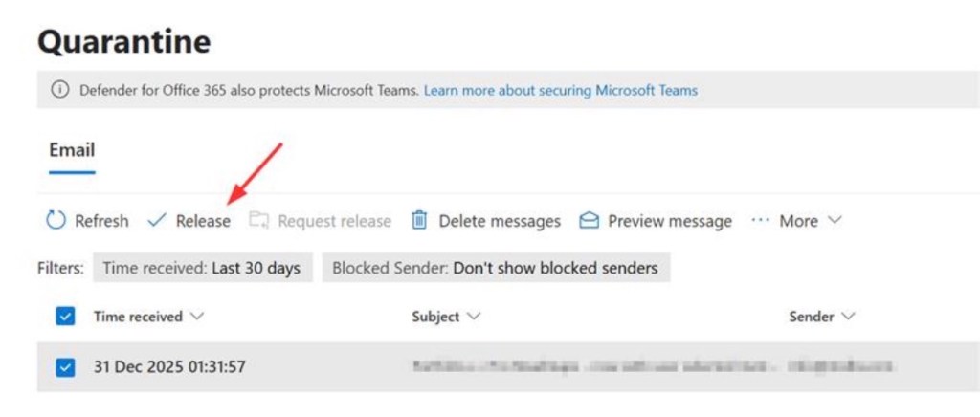Click the info icon in the banner
980x417 pixels.
[61, 90]
